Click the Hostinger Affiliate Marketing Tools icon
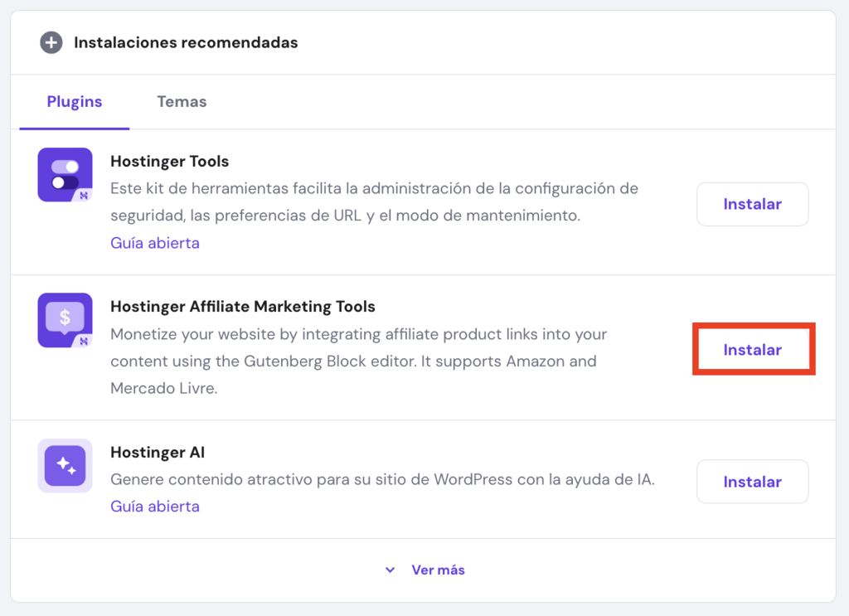849x616 pixels. click(65, 320)
